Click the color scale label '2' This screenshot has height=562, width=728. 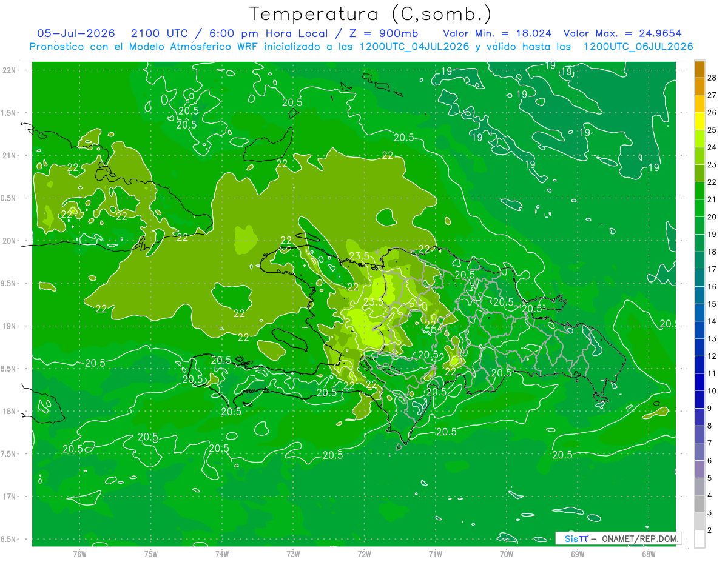tap(710, 530)
